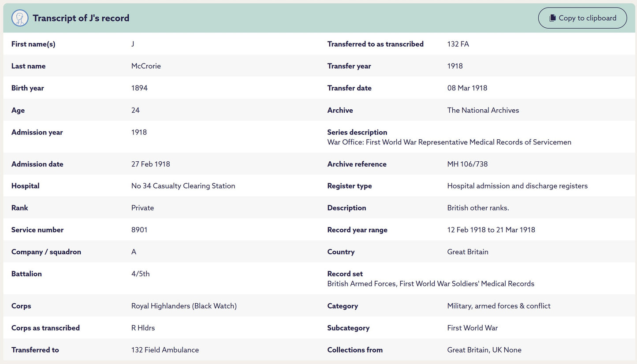637x364 pixels.
Task: Select the last name value McCrorie
Action: coord(146,66)
